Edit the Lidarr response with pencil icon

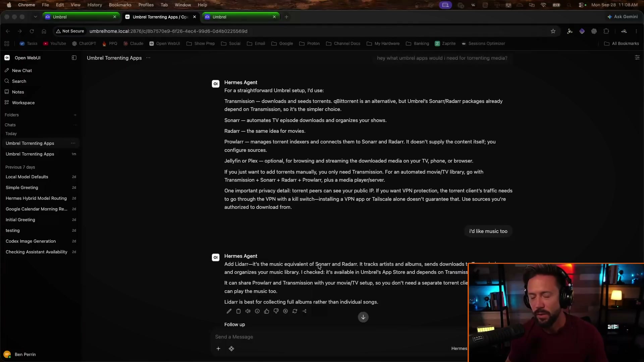click(229, 311)
